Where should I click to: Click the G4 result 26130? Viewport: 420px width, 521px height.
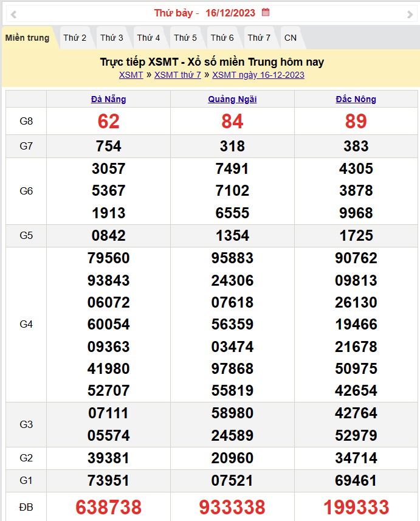coord(356,303)
